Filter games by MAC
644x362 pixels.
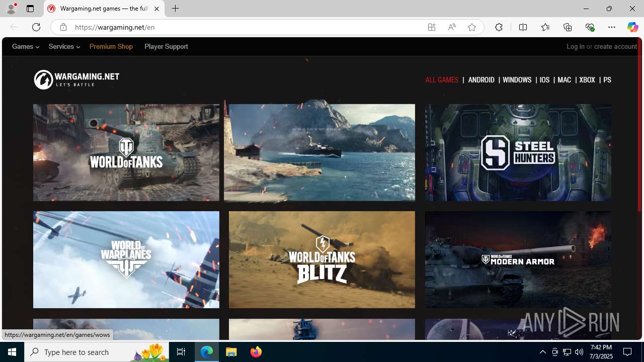(x=564, y=80)
